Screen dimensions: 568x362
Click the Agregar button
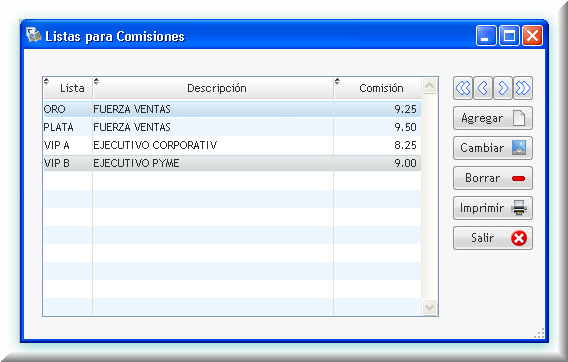[x=493, y=118]
